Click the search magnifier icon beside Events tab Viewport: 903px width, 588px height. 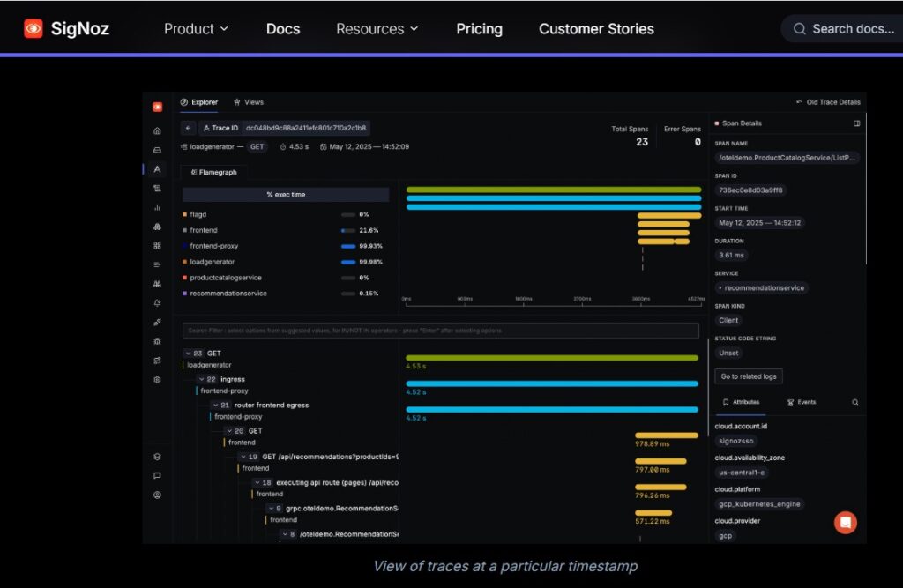click(854, 402)
